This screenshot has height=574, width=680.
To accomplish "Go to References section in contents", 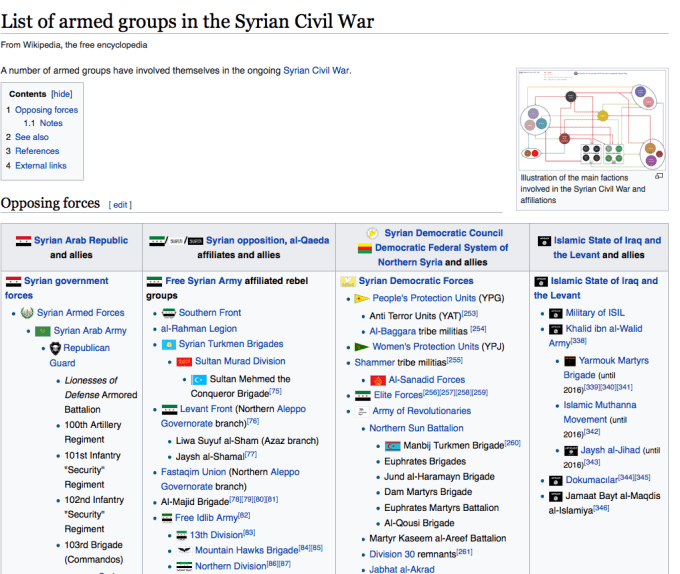I will point(37,151).
